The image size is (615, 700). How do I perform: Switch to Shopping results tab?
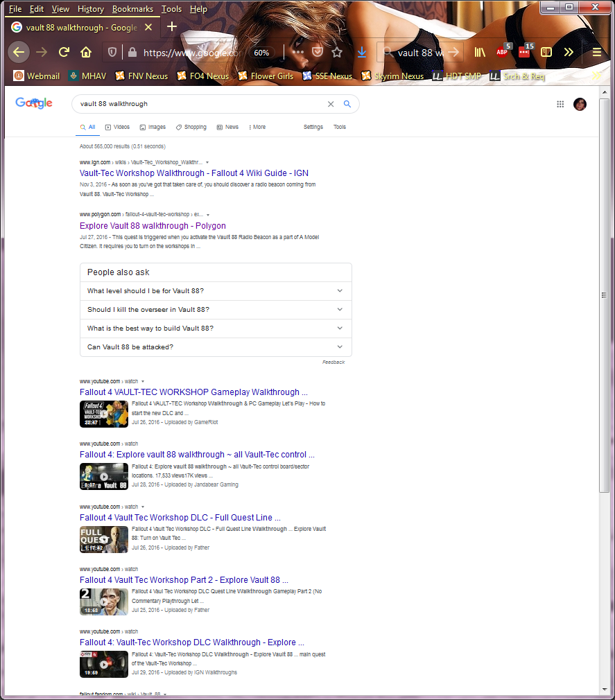tap(191, 128)
